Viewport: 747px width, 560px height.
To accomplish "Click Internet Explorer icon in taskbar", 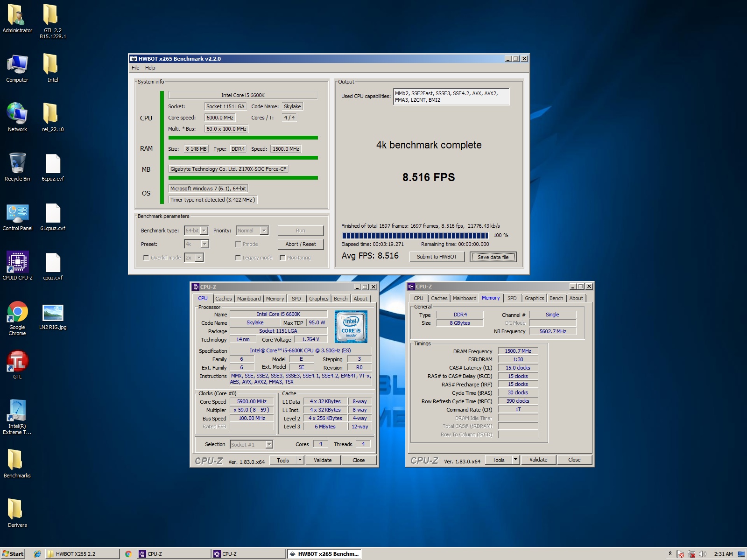I will [x=37, y=554].
